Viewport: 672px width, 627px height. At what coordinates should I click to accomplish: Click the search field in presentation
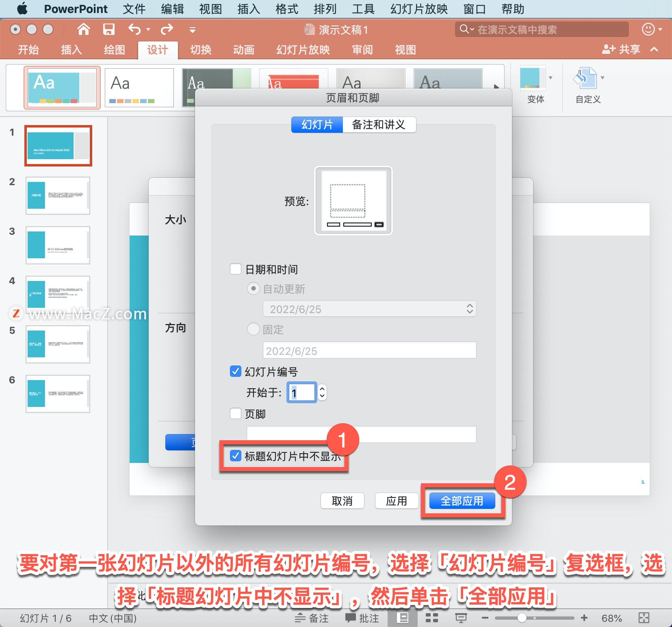[x=542, y=29]
